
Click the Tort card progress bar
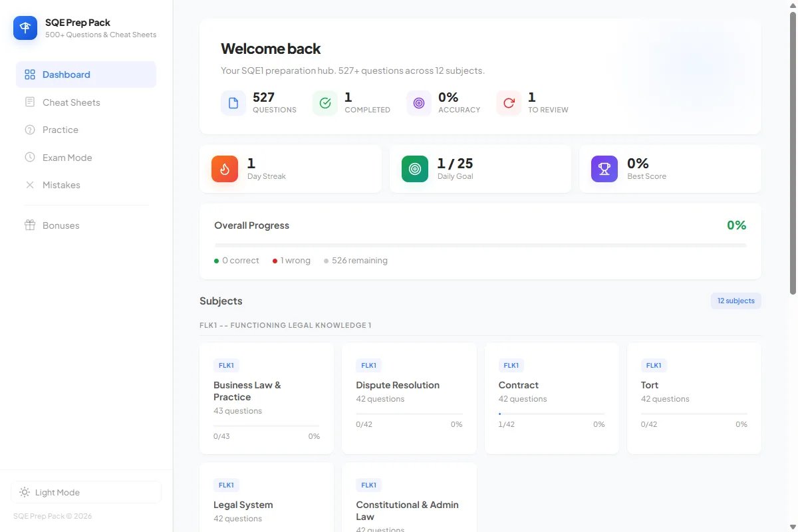[x=694, y=414]
